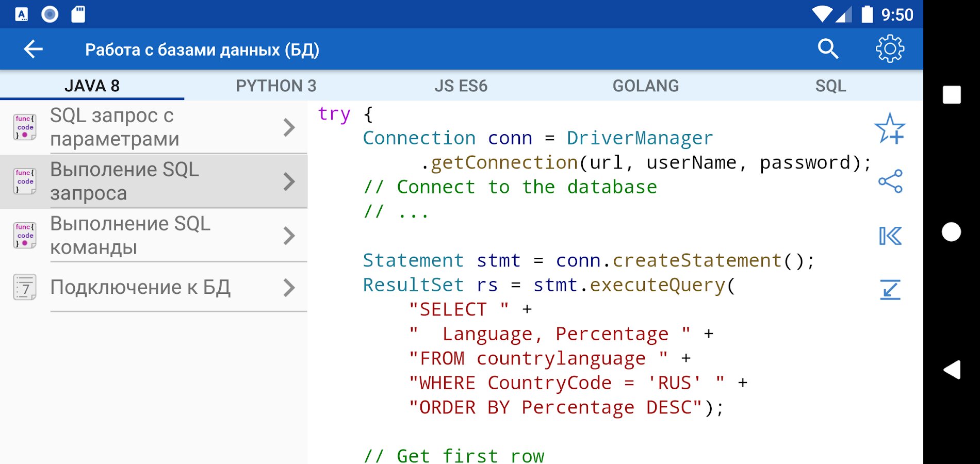980x464 pixels.
Task: Tap the '"SELECT " +' string line
Action: [470, 309]
